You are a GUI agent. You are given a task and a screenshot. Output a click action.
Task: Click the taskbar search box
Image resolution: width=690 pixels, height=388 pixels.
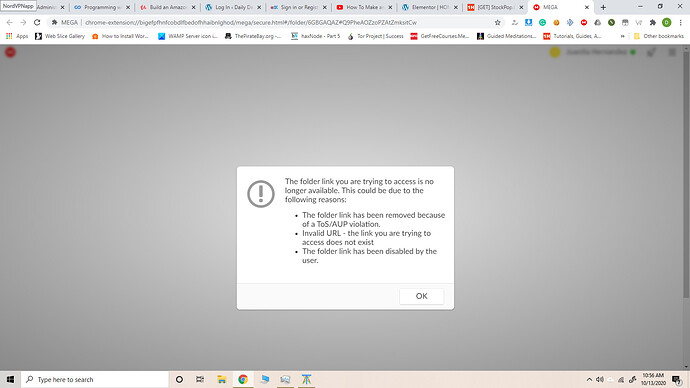(95, 379)
